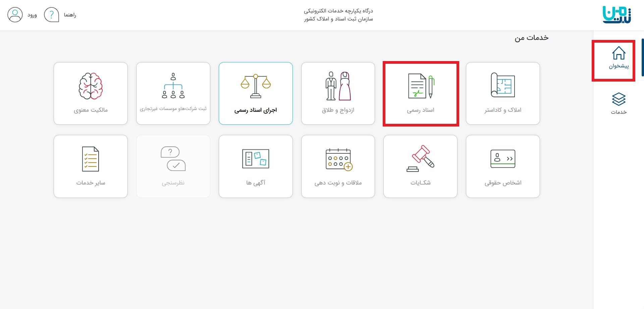Go to پیشخوان home in sidebar
The width and height of the screenshot is (644, 309).
619,58
